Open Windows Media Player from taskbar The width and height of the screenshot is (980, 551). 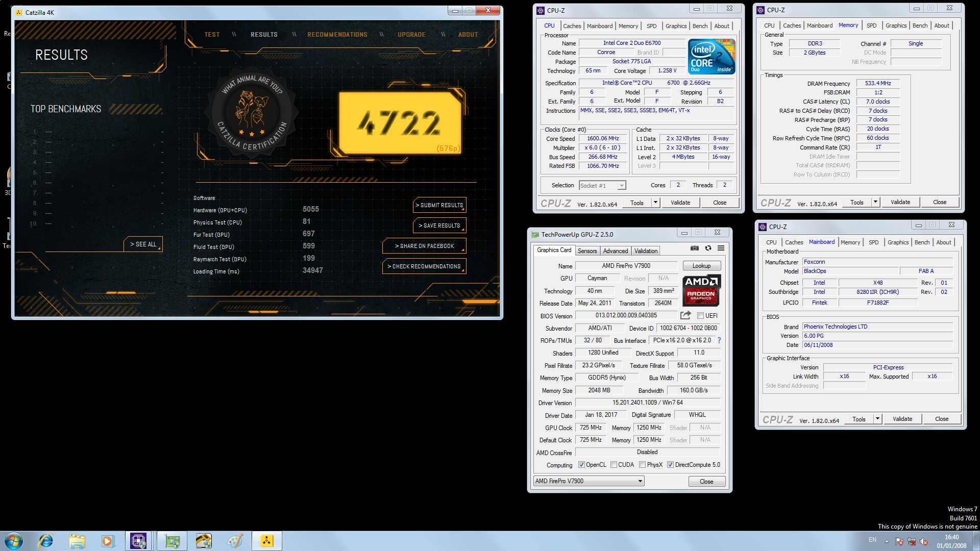(x=107, y=541)
